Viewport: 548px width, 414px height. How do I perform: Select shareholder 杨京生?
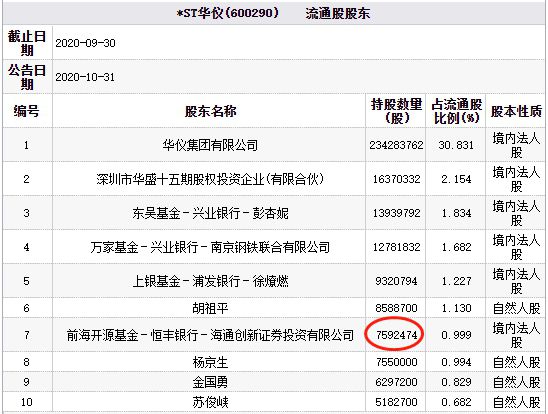tap(210, 362)
